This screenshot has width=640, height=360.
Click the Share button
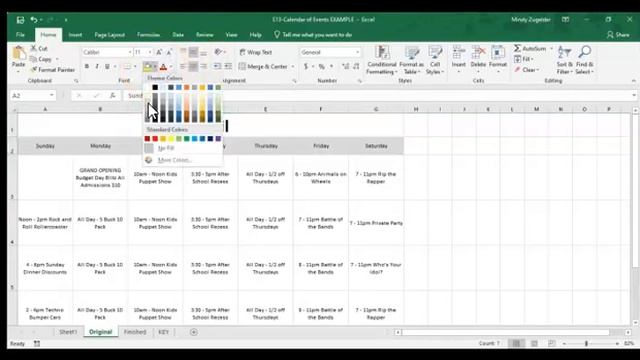pyautogui.click(x=618, y=35)
